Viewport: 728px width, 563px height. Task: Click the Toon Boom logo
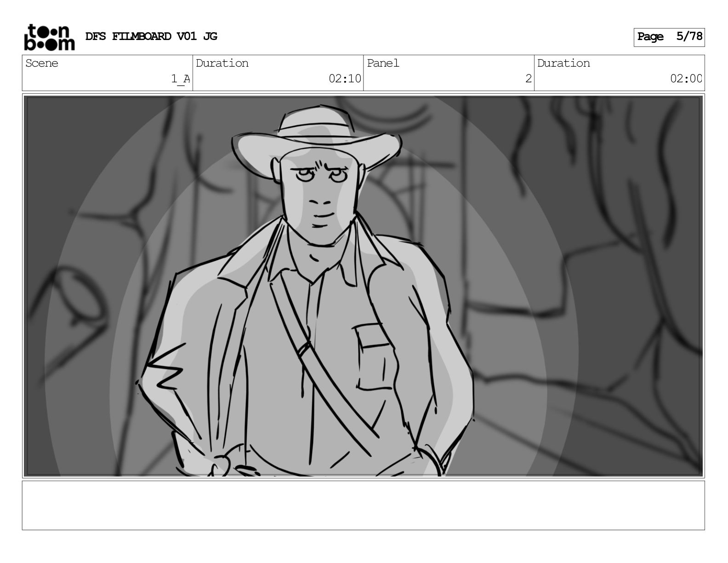pos(49,37)
